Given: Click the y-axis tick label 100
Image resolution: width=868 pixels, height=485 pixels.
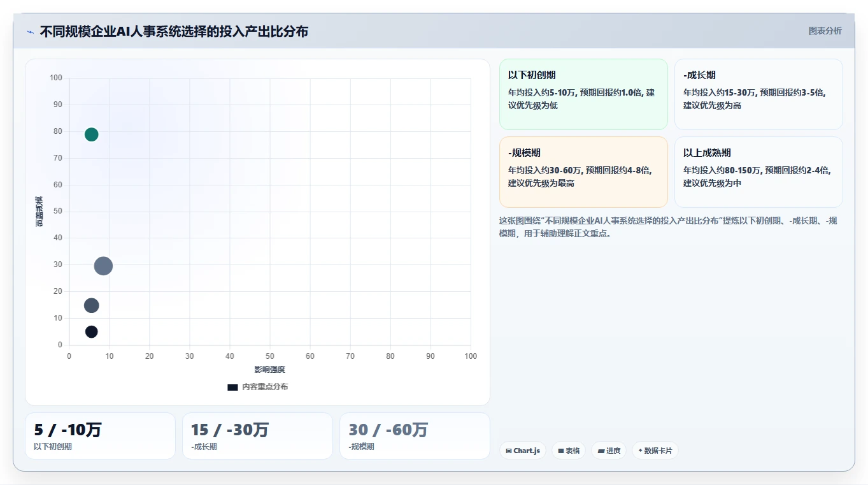Looking at the screenshot, I should click(x=56, y=78).
